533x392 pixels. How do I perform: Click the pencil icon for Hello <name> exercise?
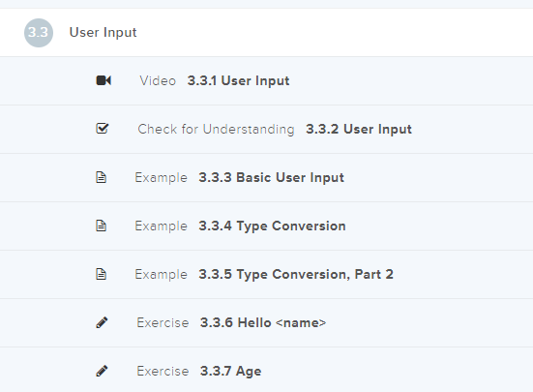pyautogui.click(x=102, y=322)
